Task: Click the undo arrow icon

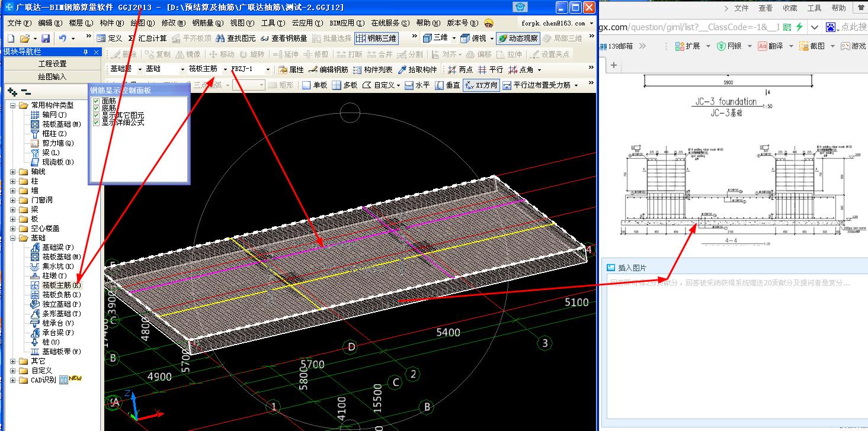Action: (63, 38)
